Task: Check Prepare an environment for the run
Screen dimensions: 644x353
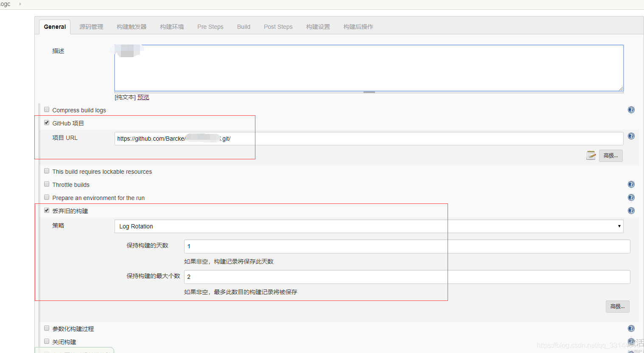Action: coord(47,197)
